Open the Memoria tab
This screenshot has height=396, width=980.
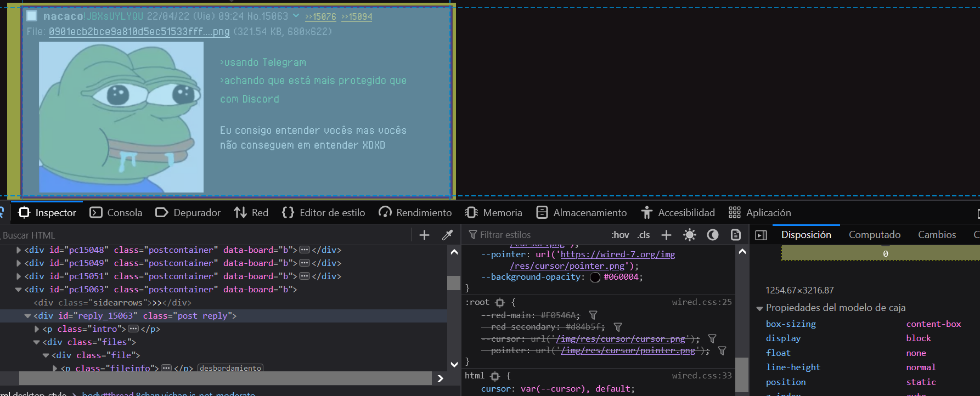click(x=493, y=213)
